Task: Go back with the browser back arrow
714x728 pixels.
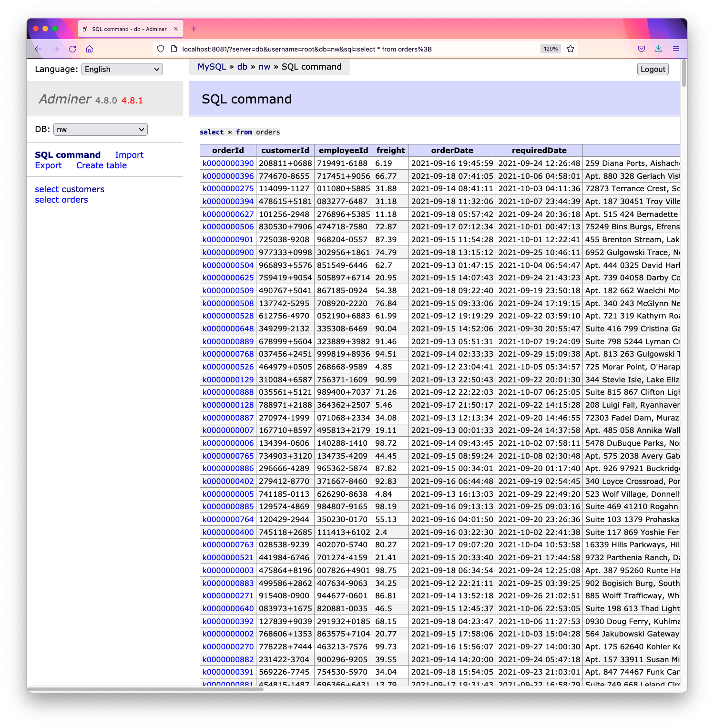Action: [38, 49]
